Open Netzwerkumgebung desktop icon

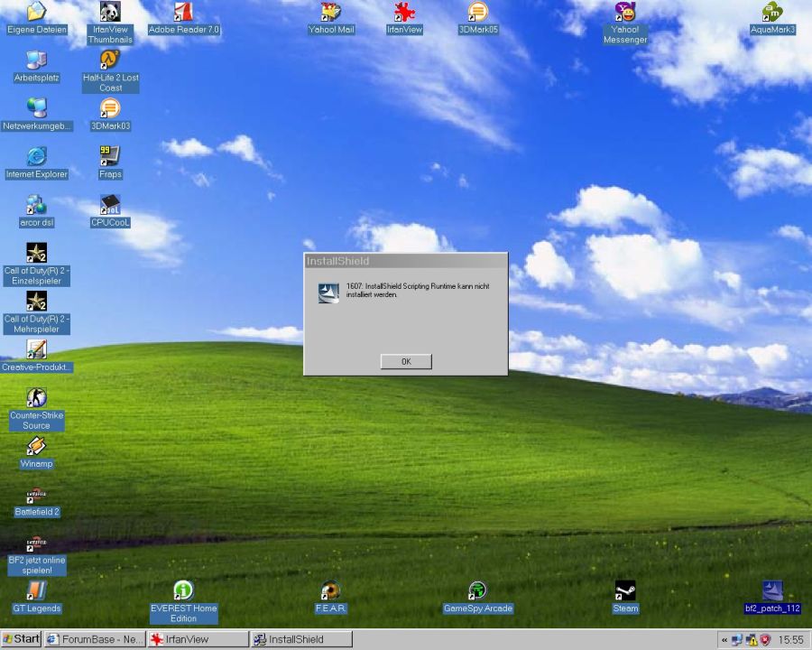point(36,115)
